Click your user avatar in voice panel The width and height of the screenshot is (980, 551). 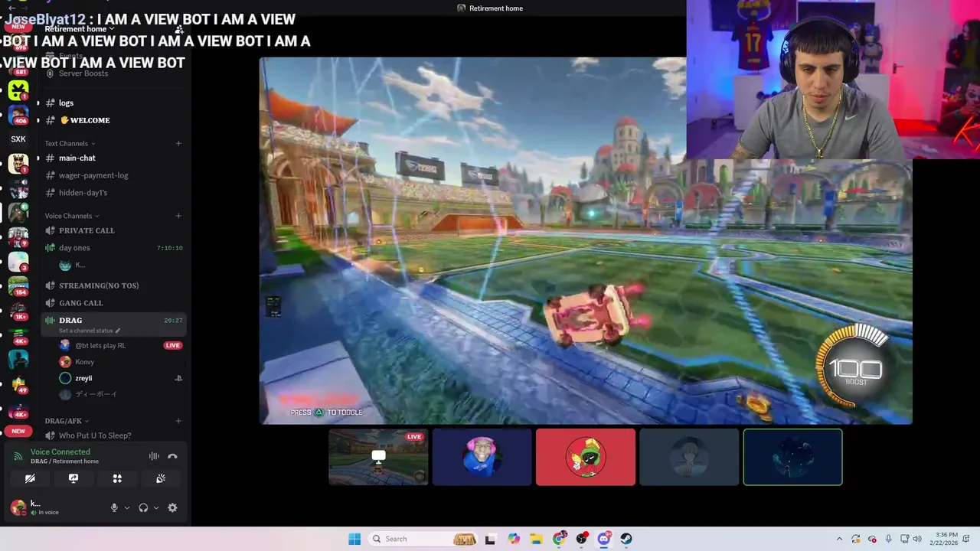click(18, 507)
